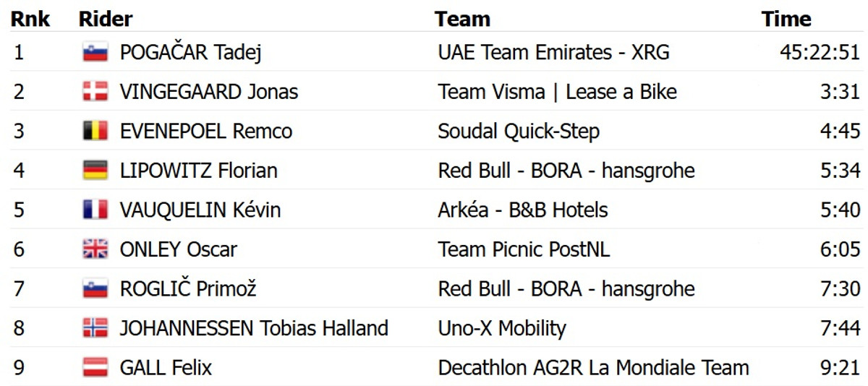Click the German flag next to Lipowitz
Viewport: 868px width, 386px height.
pos(95,171)
